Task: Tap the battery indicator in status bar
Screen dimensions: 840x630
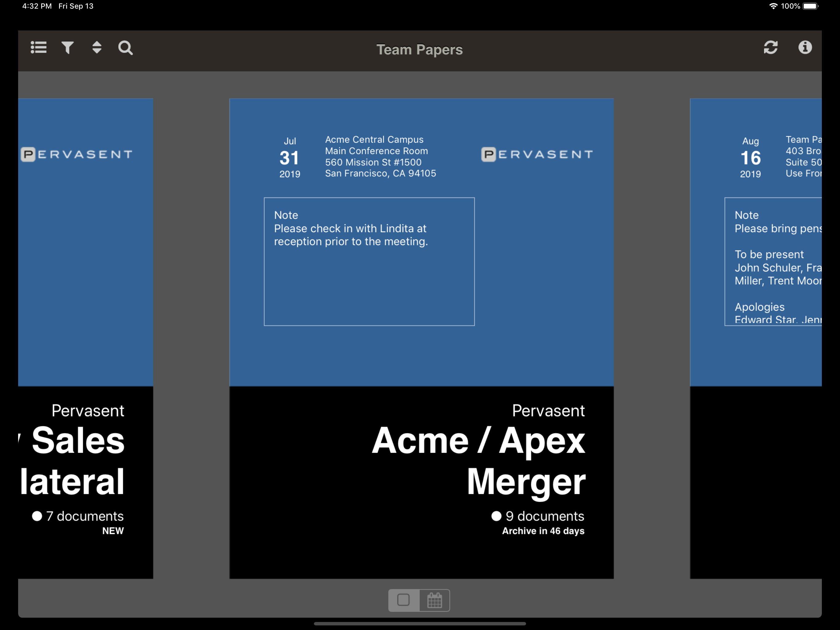Action: tap(810, 6)
